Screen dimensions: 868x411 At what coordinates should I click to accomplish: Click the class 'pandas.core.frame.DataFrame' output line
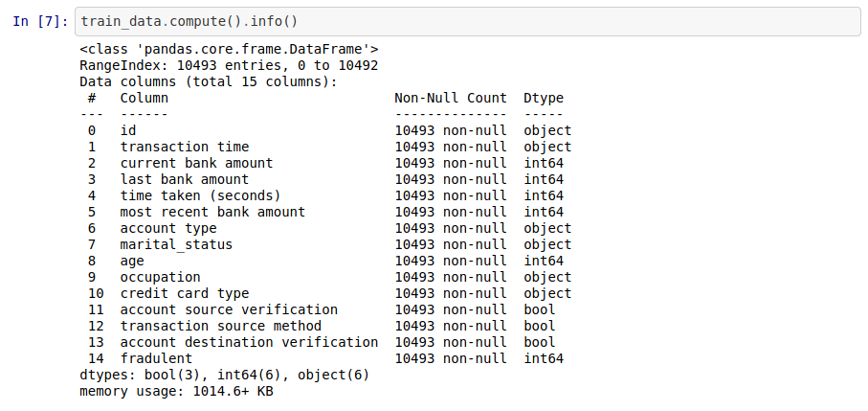229,49
